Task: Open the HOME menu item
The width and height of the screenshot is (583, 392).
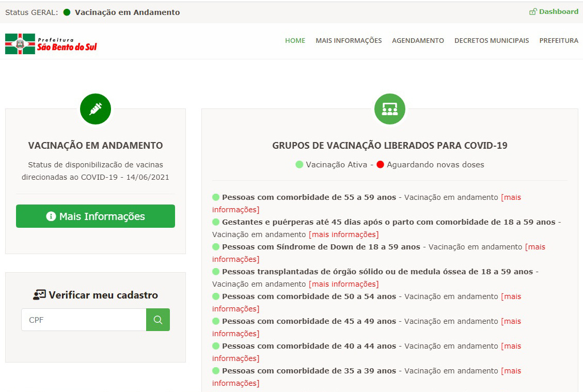Action: (295, 41)
